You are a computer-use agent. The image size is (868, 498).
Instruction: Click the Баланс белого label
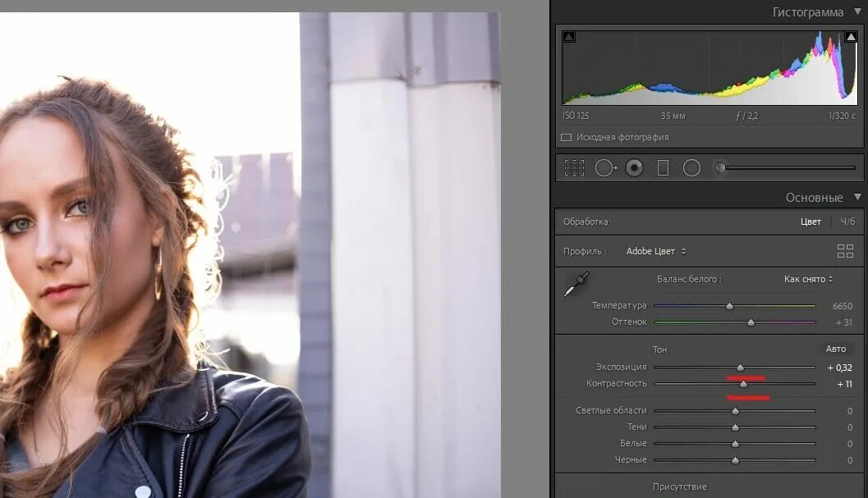689,280
